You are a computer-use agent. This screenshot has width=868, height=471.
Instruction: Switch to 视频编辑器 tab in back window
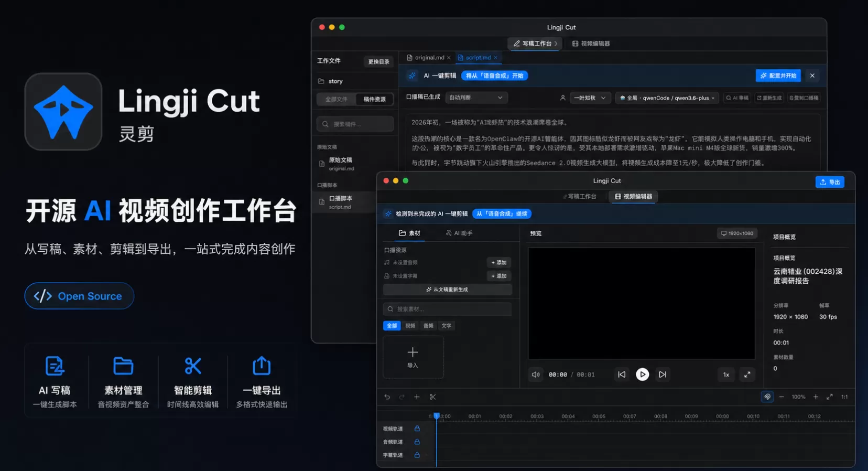point(591,44)
